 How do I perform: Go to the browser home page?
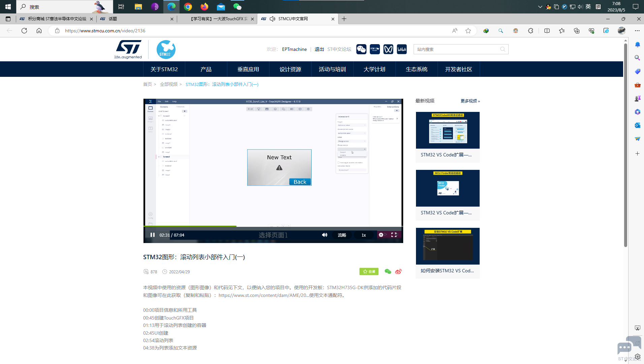click(39, 31)
